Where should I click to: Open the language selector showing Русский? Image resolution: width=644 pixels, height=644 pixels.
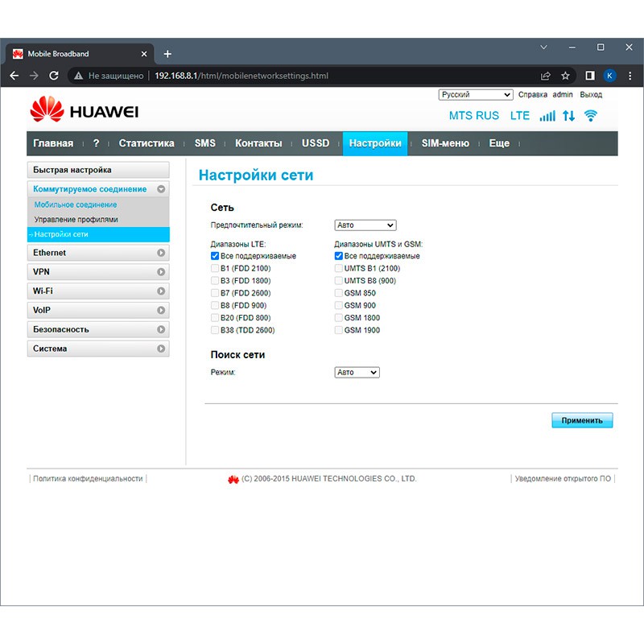[x=475, y=95]
